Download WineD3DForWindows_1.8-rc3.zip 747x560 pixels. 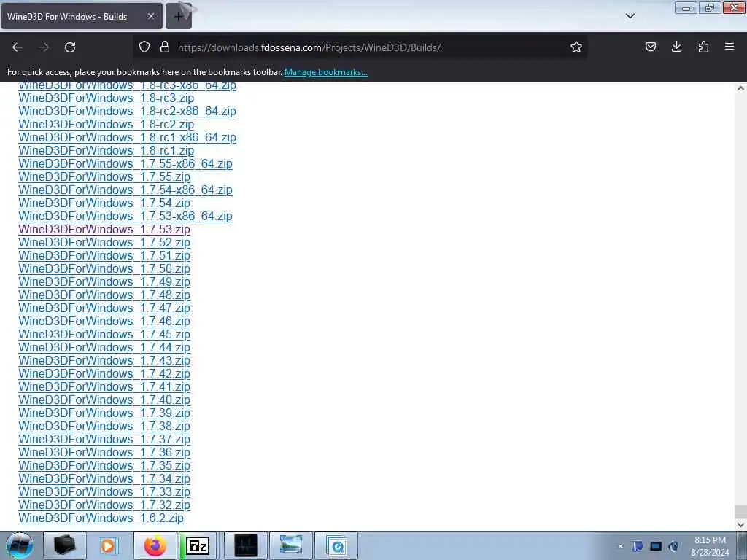[107, 98]
